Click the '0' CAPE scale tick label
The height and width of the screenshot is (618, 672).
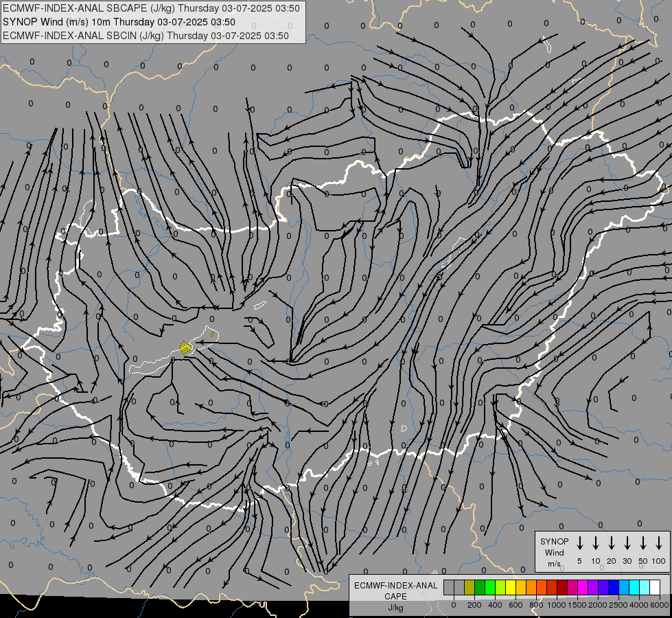(454, 605)
